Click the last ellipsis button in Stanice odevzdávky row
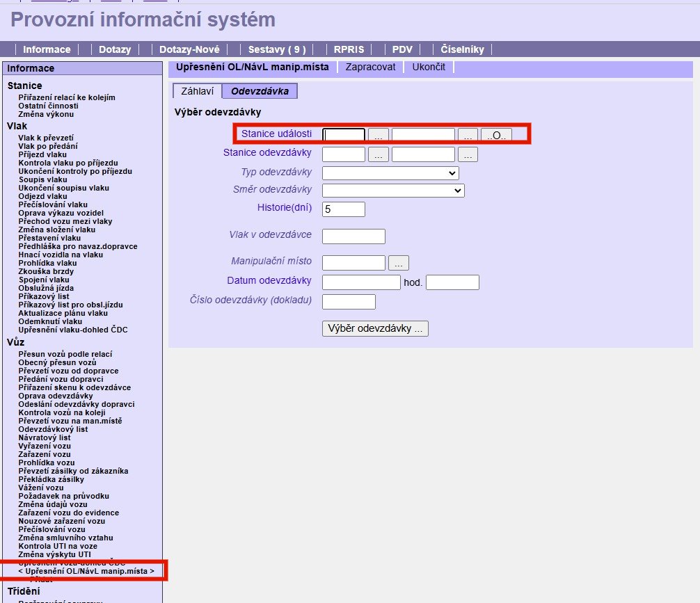Viewport: 700px width, 603px height. [468, 154]
